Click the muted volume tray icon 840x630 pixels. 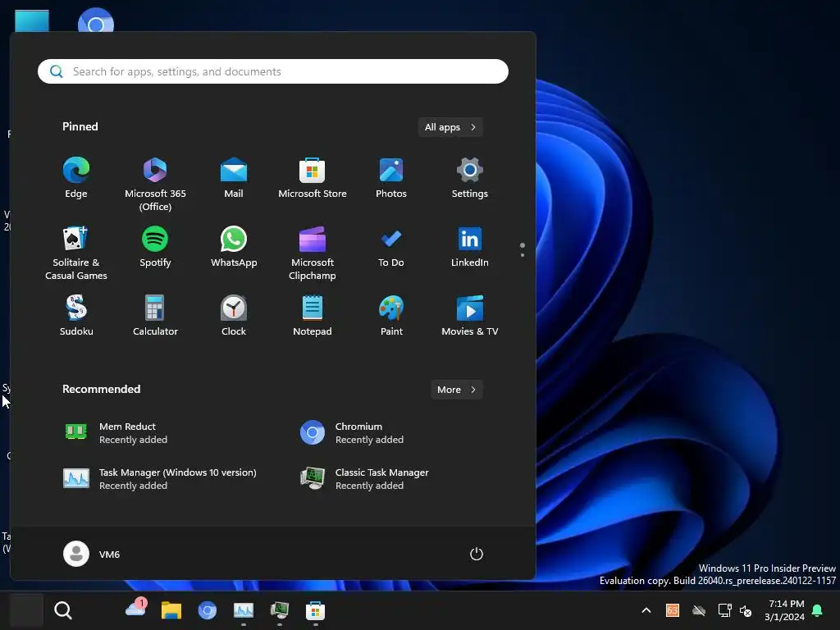(746, 610)
